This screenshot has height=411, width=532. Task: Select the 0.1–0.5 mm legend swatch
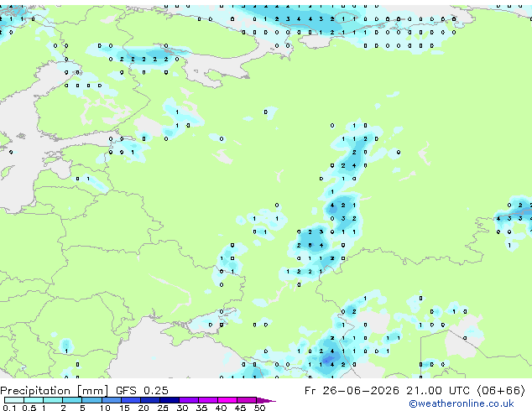[x=14, y=400]
